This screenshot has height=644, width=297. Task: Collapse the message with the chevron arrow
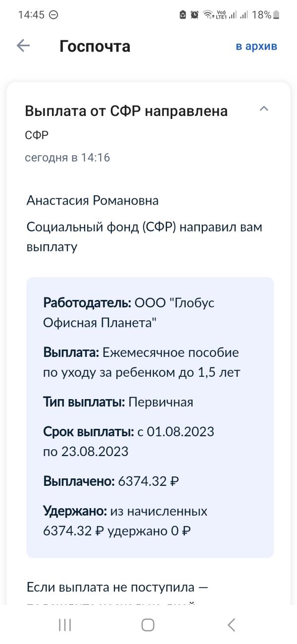264,109
